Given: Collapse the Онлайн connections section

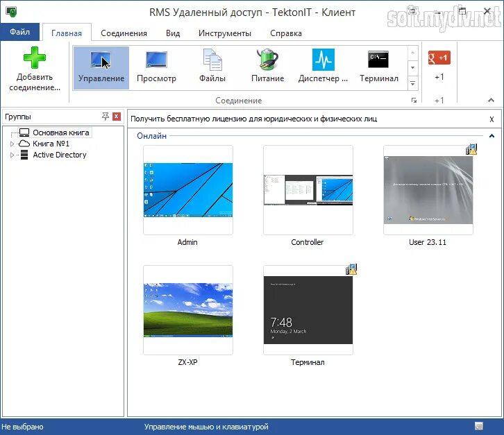Looking at the screenshot, I should [492, 136].
